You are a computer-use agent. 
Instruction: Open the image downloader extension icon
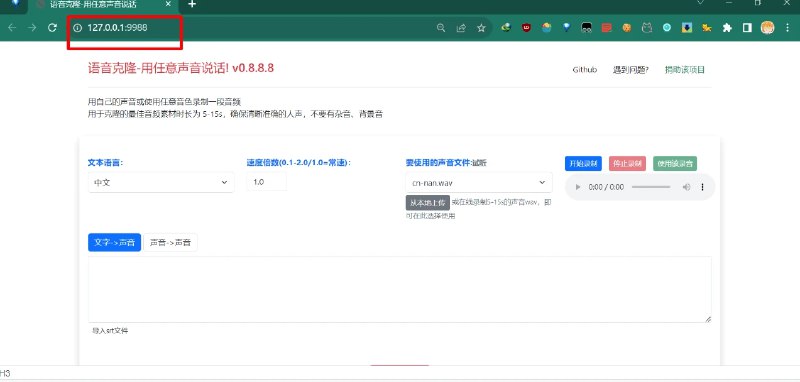687,28
